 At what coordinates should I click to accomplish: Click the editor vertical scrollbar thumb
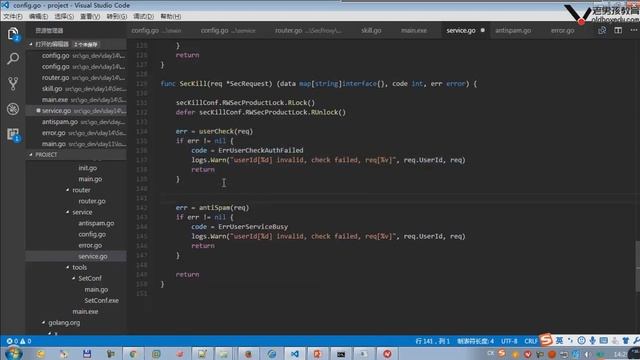[x=637, y=267]
